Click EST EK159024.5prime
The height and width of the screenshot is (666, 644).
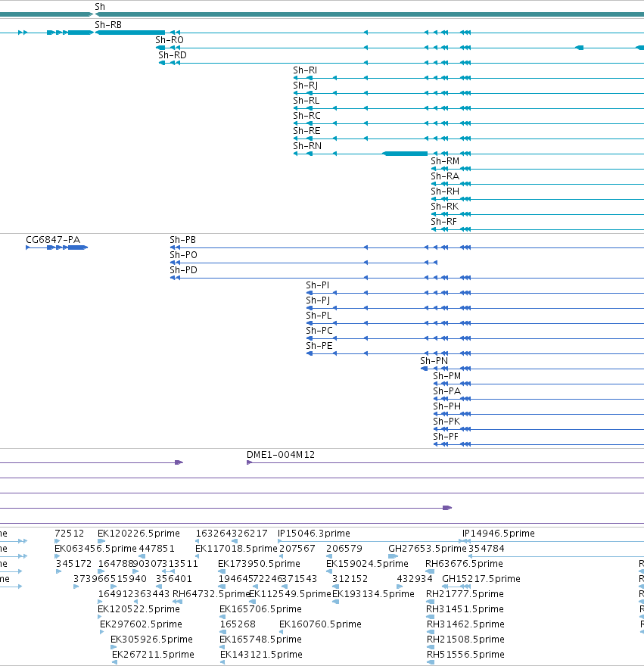368,564
